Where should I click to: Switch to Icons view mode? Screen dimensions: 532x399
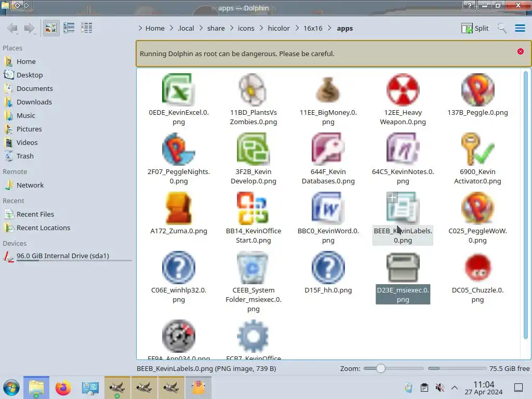pyautogui.click(x=51, y=28)
